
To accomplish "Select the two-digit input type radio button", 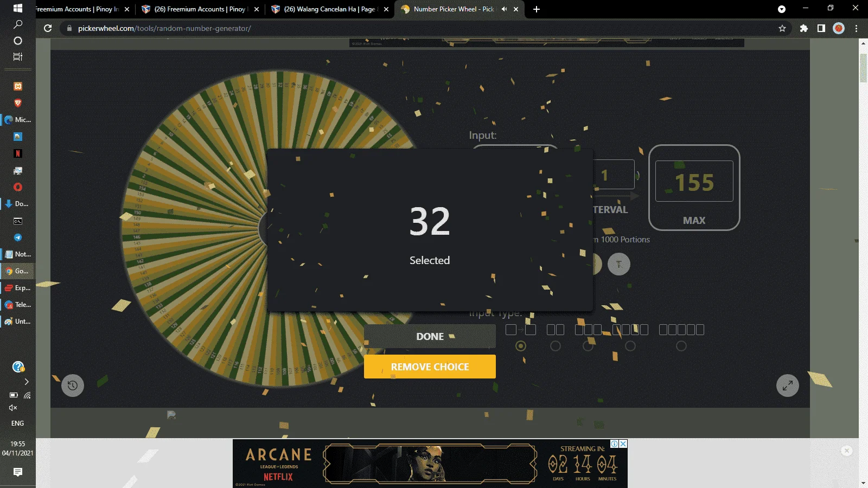I will pyautogui.click(x=556, y=346).
